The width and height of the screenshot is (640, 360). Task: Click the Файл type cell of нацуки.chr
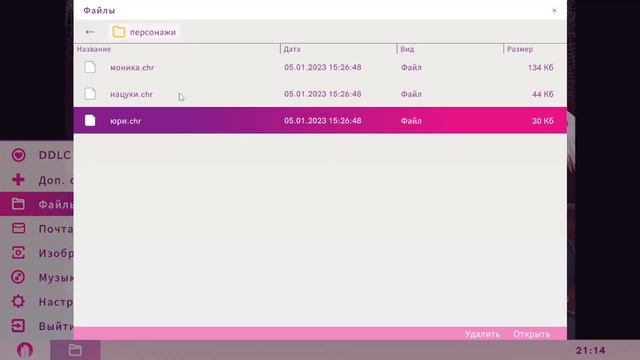tap(411, 94)
